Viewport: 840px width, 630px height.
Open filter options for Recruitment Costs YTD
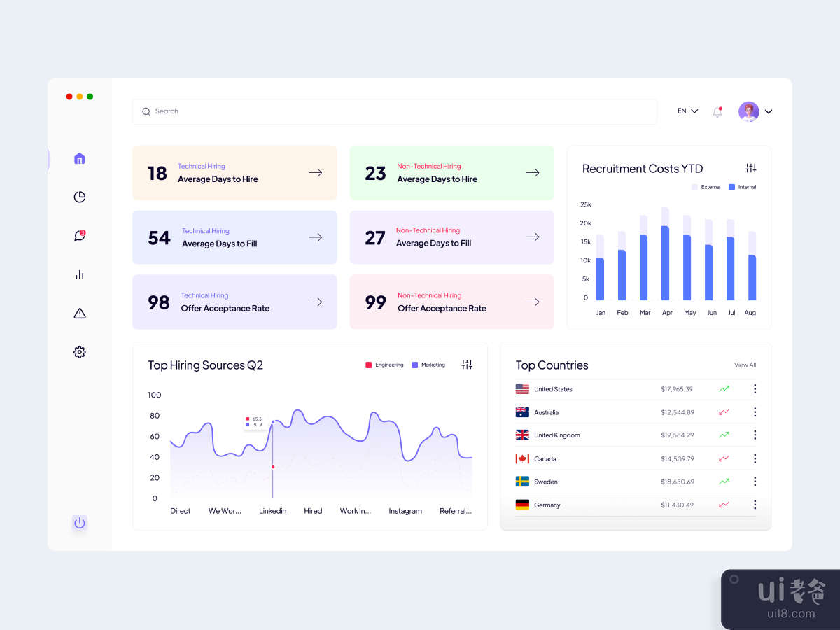click(x=750, y=168)
